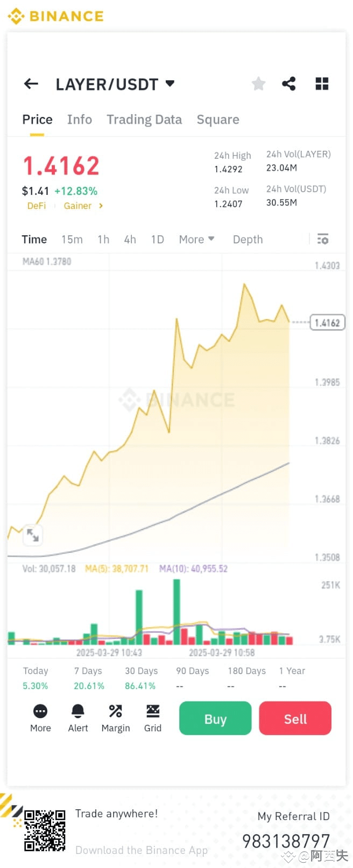
Task: Switch chart to Depth view
Action: click(x=247, y=239)
